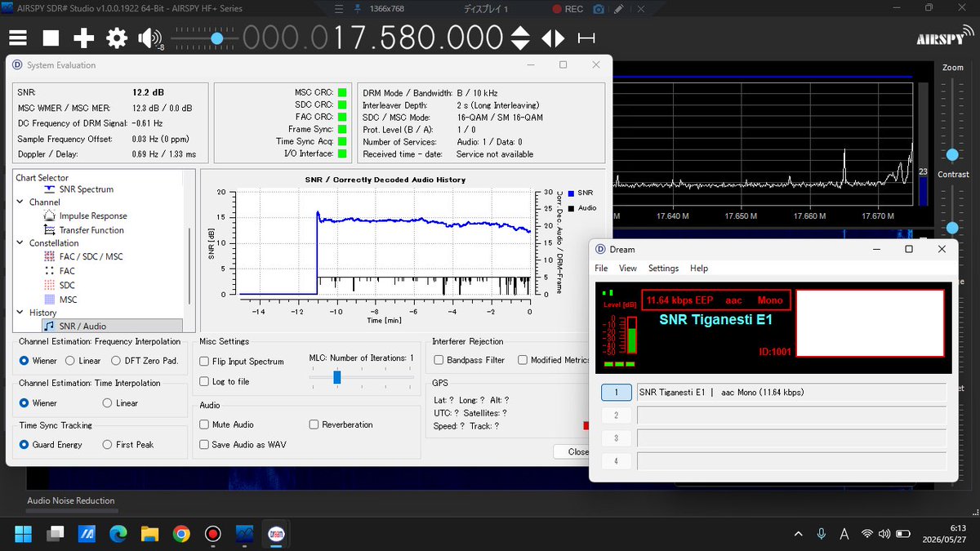Select Transfer Function chart
This screenshot has width=980, height=551.
(x=83, y=230)
